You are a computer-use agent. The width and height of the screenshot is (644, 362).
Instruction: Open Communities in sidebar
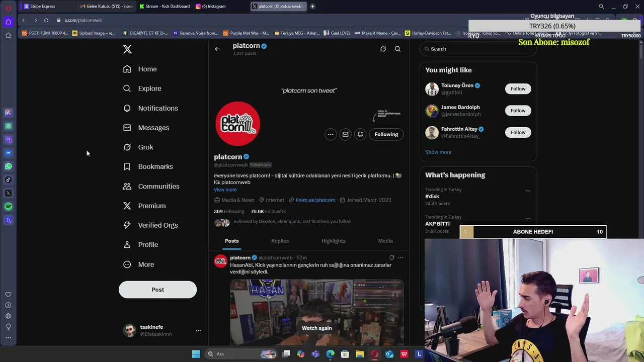click(151, 186)
